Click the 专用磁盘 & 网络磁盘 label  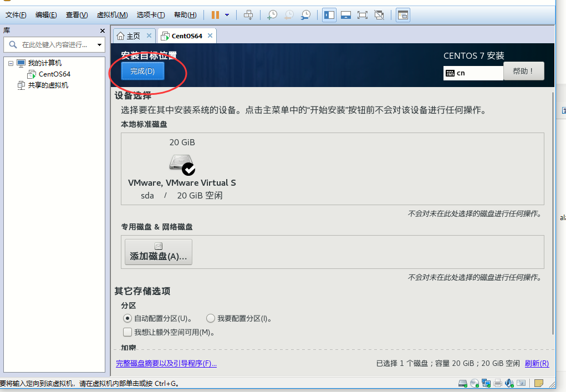[157, 227]
